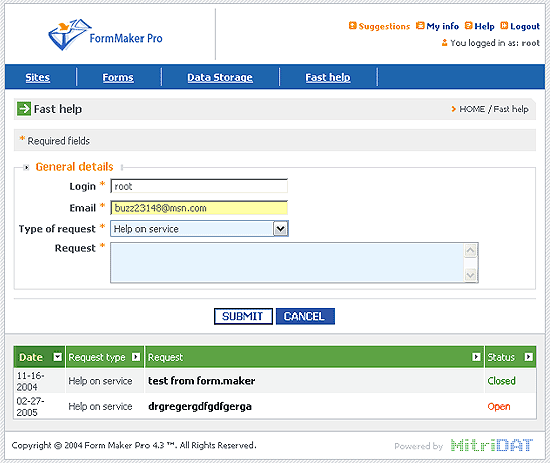The image size is (550, 463).
Task: Collapse the General details section
Action: [26, 167]
